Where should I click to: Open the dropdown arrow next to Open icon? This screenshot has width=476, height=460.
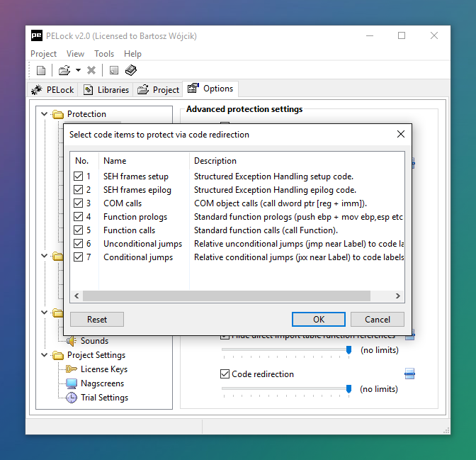tap(78, 70)
